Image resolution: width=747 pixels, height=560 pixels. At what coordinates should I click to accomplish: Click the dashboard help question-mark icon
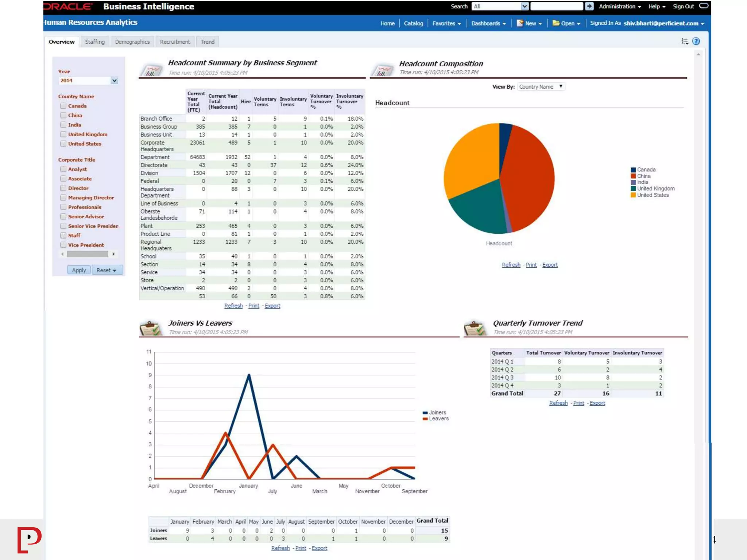(696, 41)
